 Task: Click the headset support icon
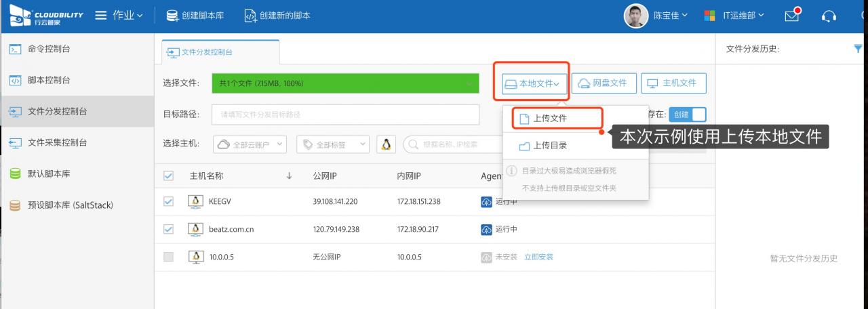(x=829, y=16)
